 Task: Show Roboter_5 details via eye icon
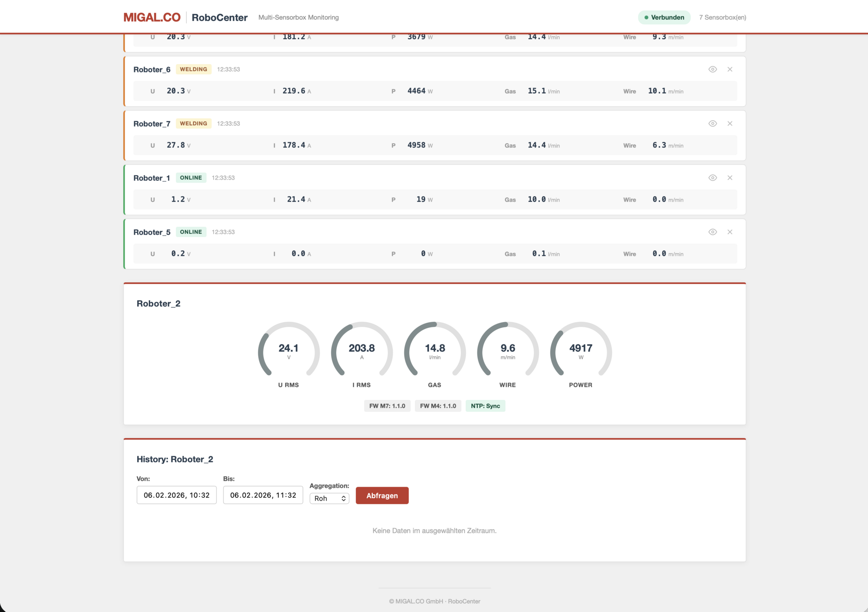coord(712,232)
